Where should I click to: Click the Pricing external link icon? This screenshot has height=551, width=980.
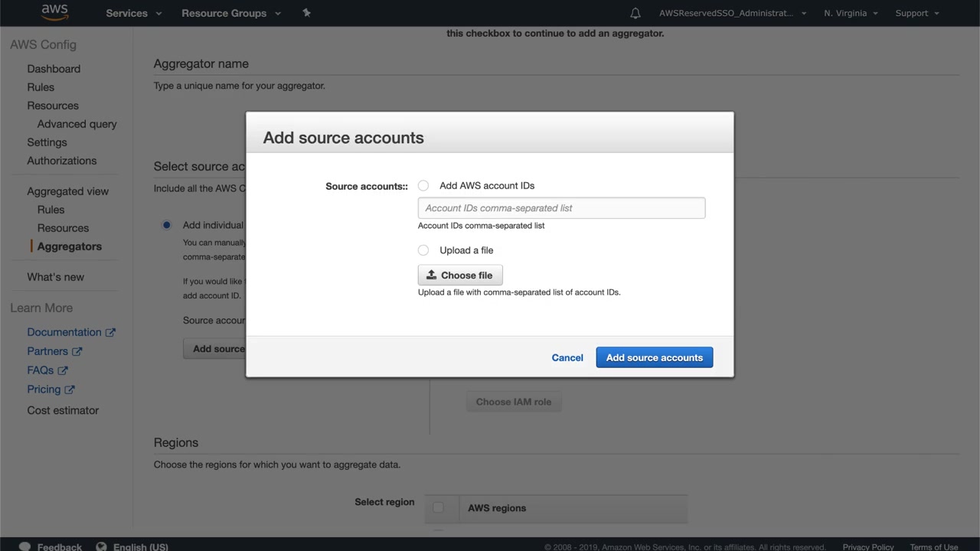tap(69, 390)
